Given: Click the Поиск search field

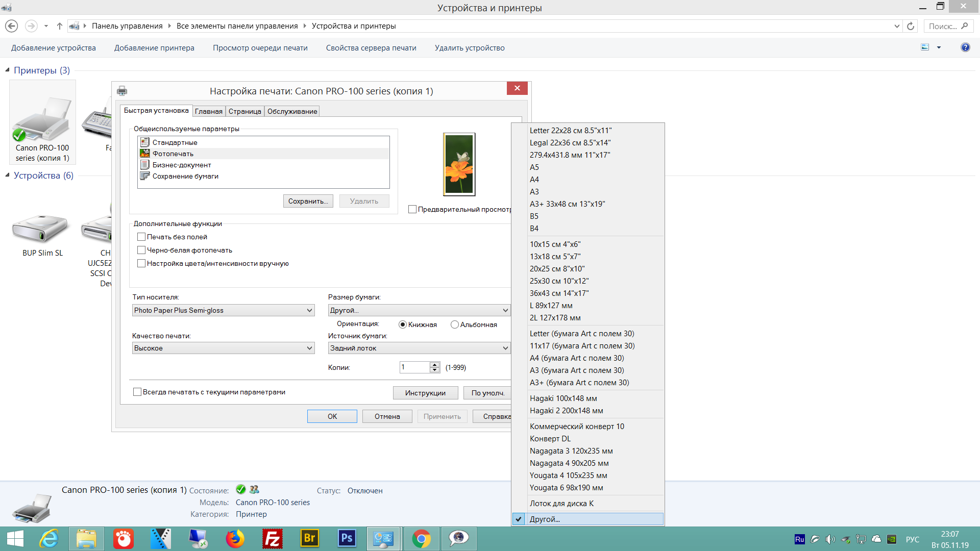Looking at the screenshot, I should tap(948, 26).
